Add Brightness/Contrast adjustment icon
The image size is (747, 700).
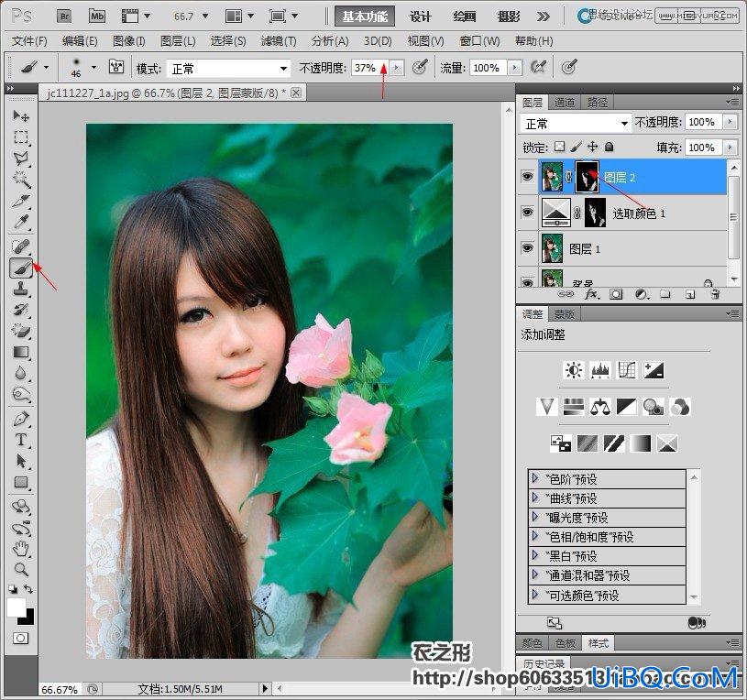point(574,370)
